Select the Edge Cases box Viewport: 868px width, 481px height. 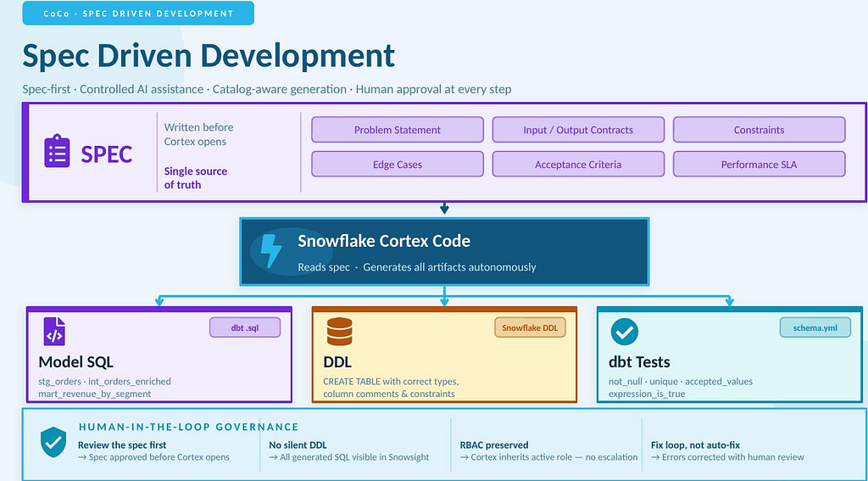[x=398, y=164]
